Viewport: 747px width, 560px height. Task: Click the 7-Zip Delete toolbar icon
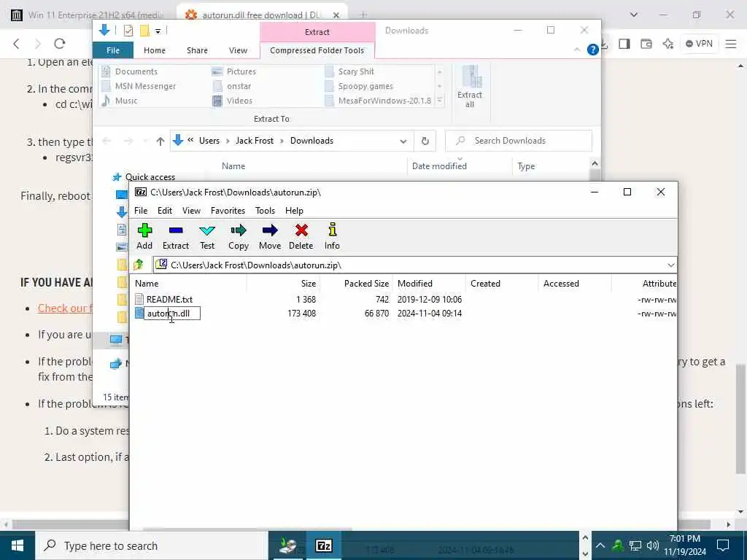click(301, 231)
